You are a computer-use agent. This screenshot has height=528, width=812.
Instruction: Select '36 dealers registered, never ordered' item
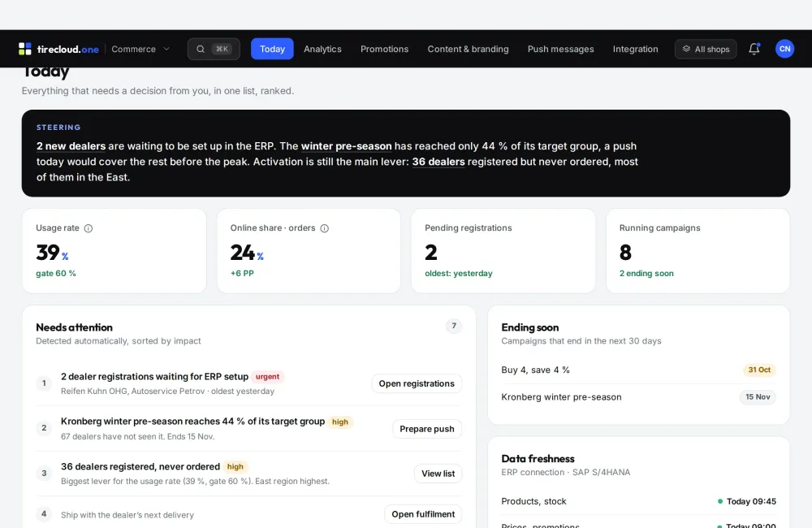point(140,466)
